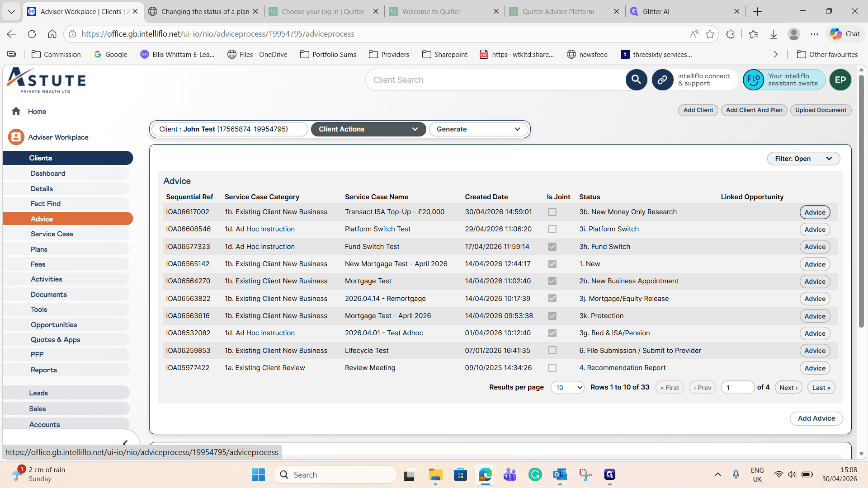Open the EP user profile avatar

[x=840, y=80]
